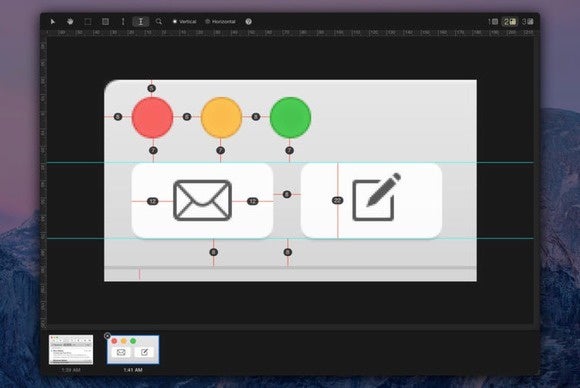Select the arrow pointer tool

pyautogui.click(x=53, y=22)
